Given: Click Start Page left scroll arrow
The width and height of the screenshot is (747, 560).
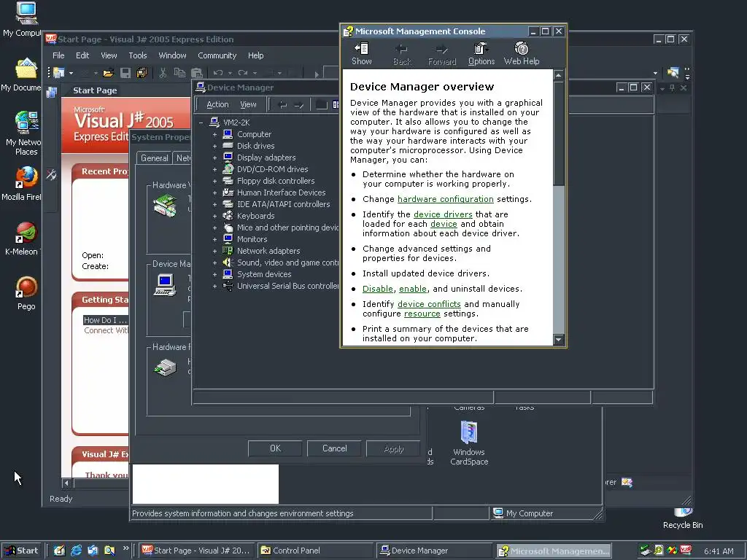Looking at the screenshot, I should click(x=66, y=483).
